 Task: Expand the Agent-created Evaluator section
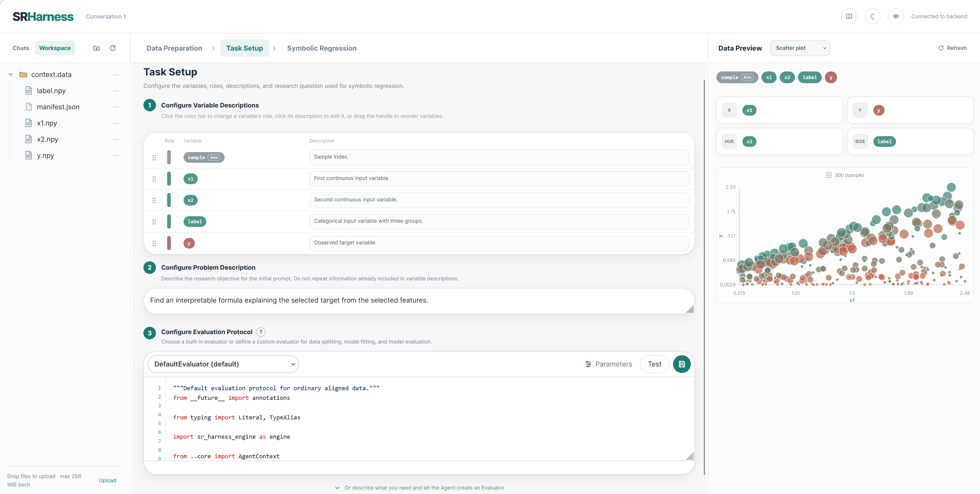pos(420,487)
